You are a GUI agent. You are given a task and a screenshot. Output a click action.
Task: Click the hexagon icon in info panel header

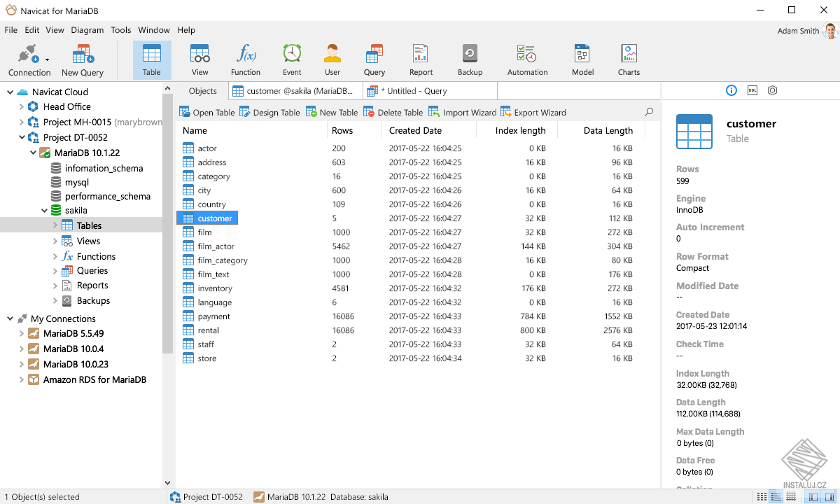[x=773, y=90]
